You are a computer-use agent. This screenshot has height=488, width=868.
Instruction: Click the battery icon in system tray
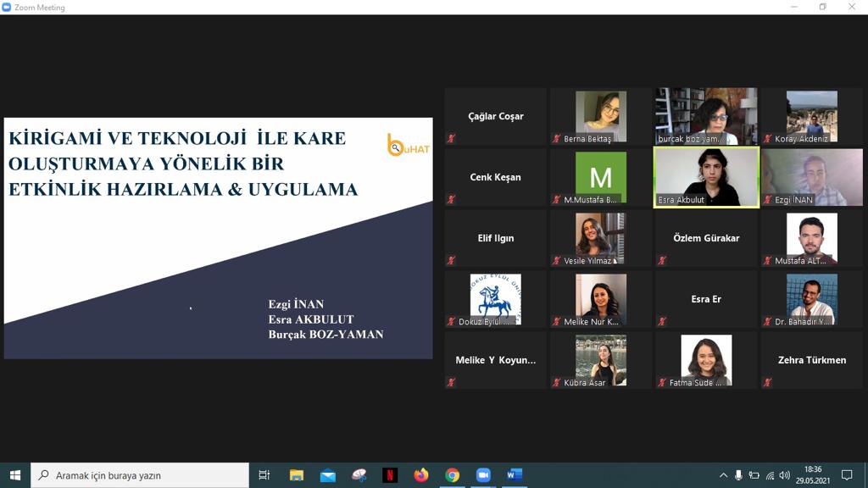coord(754,475)
